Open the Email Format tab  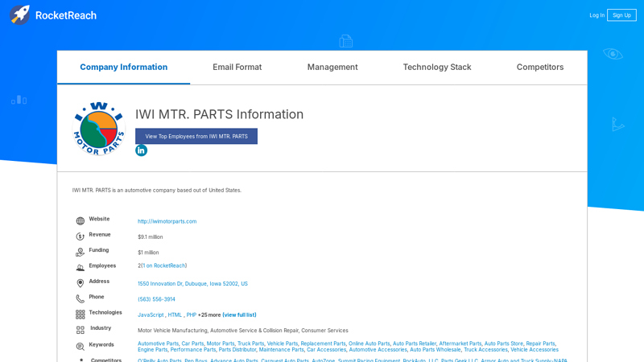coord(237,67)
